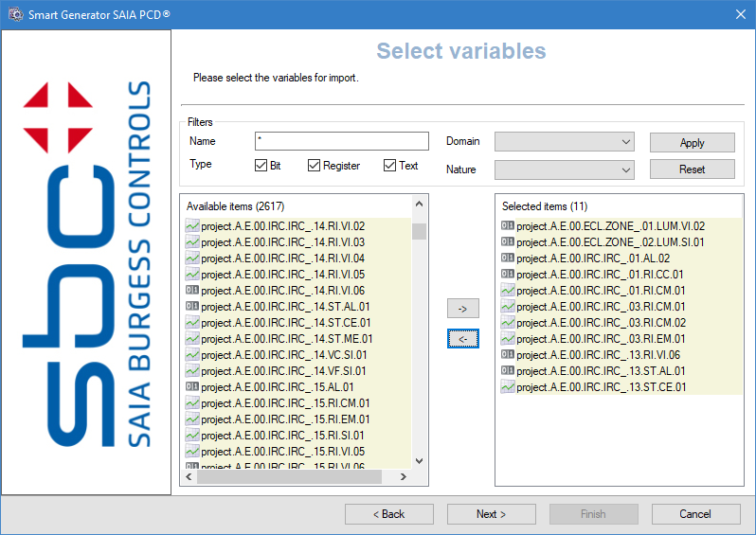Click register icon next to IRC_.01.RI.CM.01
Viewport: 756px width, 535px height.
point(508,291)
